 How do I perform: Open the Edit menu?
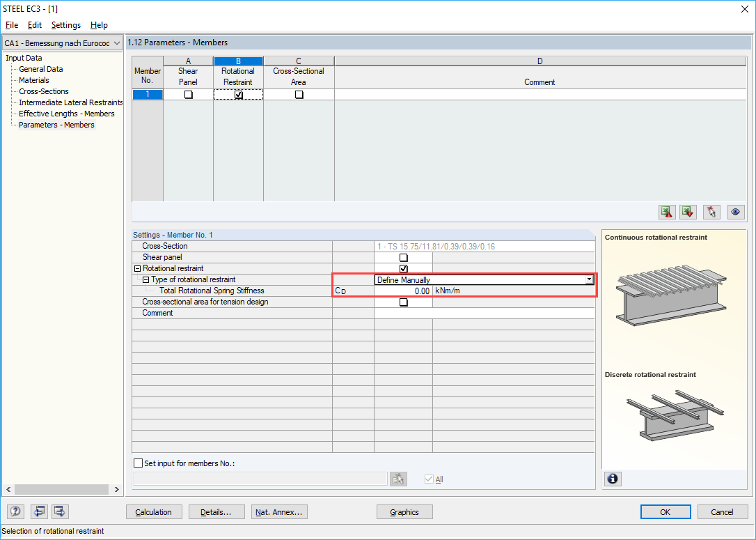point(34,25)
